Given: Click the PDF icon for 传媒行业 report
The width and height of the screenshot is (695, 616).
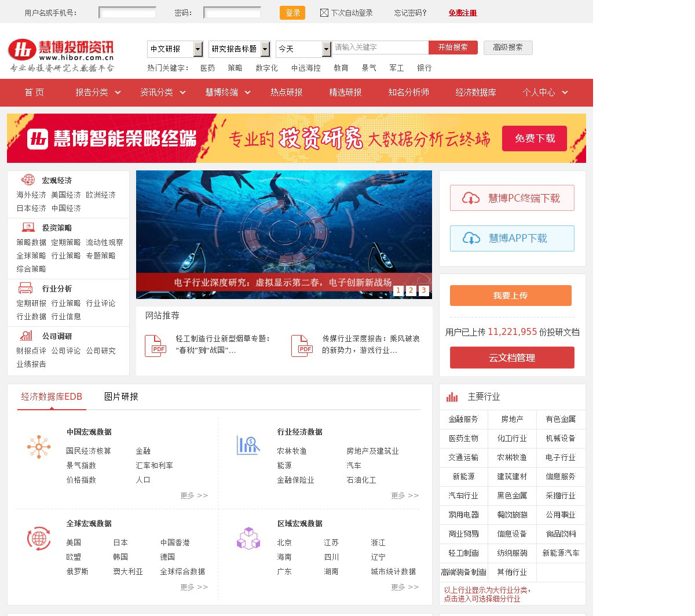Looking at the screenshot, I should coord(302,346).
